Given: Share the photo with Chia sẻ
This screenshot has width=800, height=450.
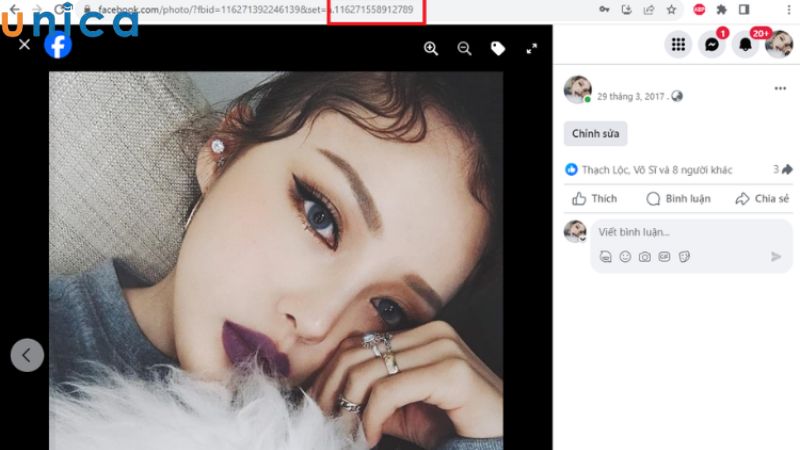Looking at the screenshot, I should point(762,198).
